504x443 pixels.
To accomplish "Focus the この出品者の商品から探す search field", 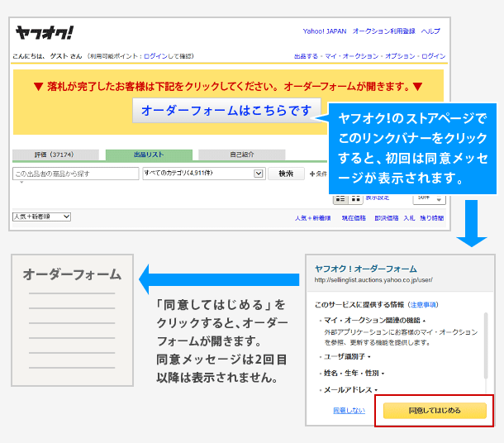I will click(75, 174).
